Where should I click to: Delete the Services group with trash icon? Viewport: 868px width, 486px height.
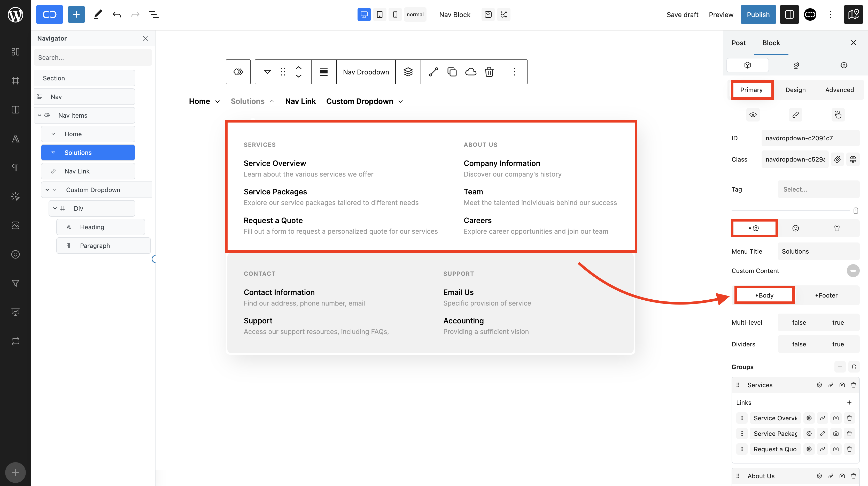tap(853, 385)
